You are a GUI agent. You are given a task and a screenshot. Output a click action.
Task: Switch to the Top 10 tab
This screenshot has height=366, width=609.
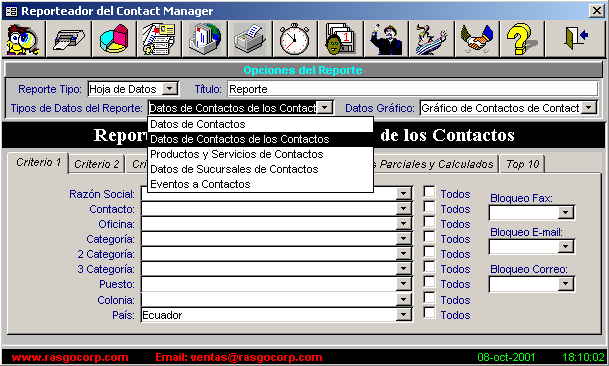[522, 164]
